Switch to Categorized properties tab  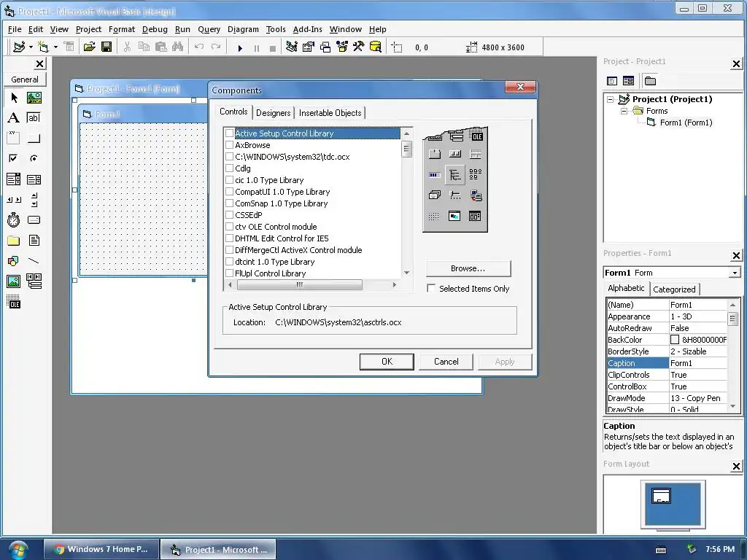(x=674, y=289)
